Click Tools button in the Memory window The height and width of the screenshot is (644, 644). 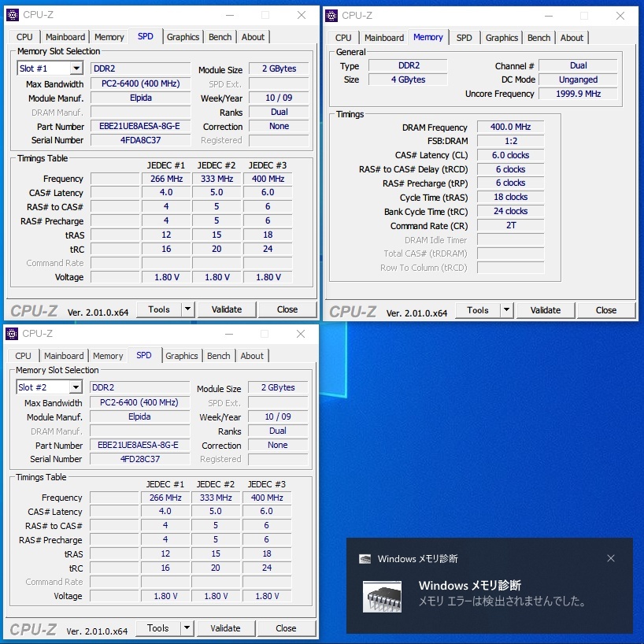tap(478, 310)
